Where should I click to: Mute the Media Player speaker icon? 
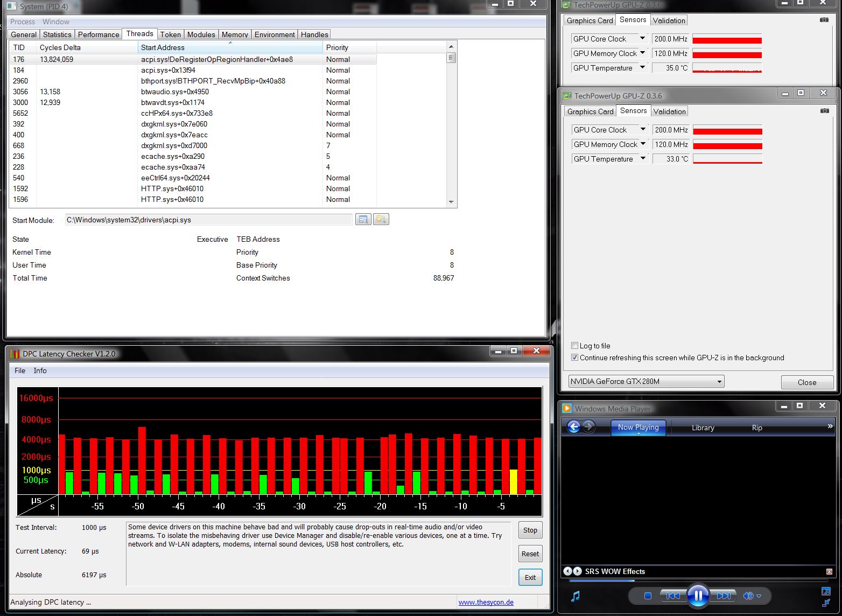(748, 596)
